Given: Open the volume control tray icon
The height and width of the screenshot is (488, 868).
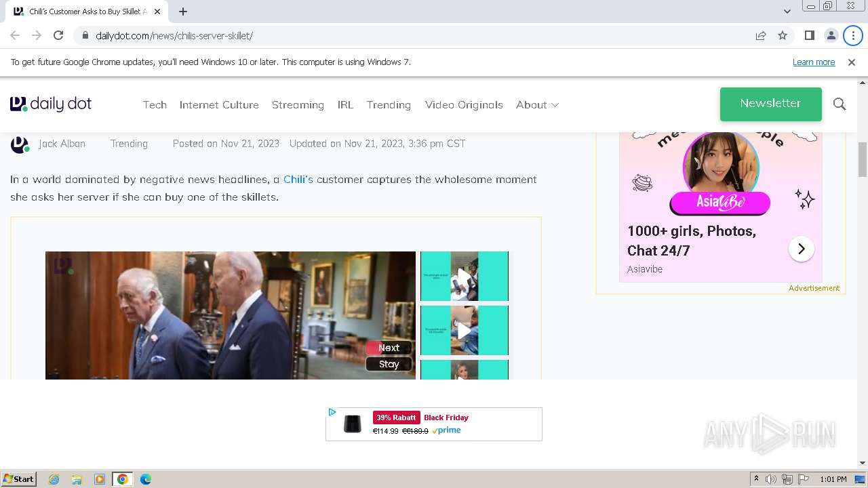Looking at the screenshot, I should coord(771,479).
